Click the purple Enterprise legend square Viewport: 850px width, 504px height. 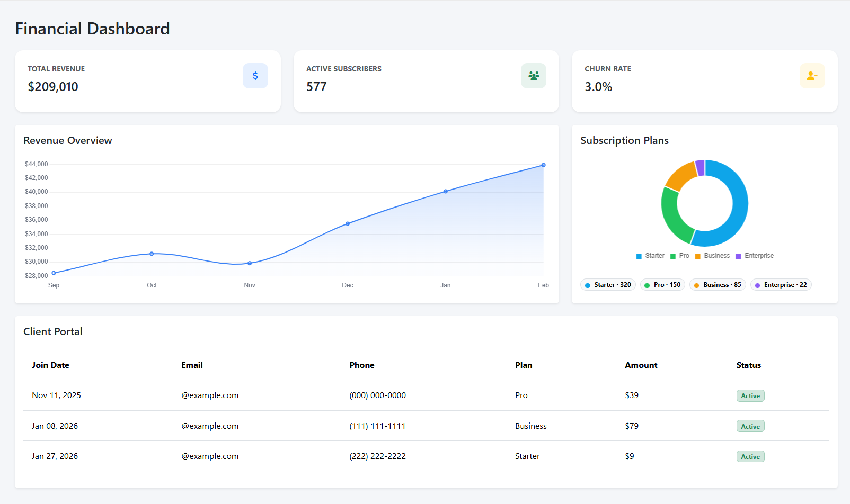click(738, 256)
